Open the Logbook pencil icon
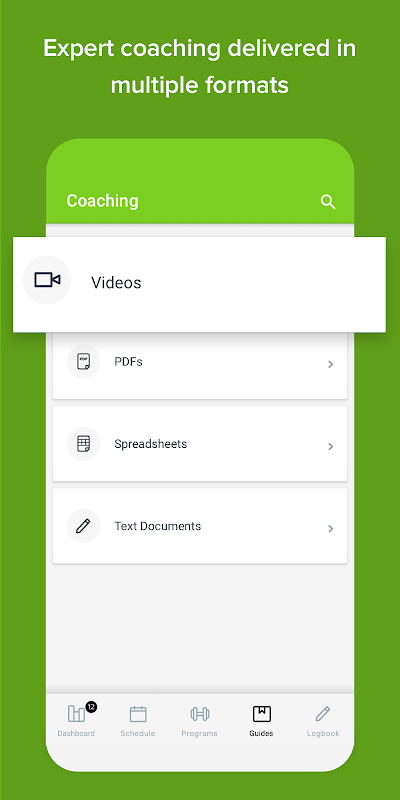This screenshot has width=400, height=800. (322, 713)
